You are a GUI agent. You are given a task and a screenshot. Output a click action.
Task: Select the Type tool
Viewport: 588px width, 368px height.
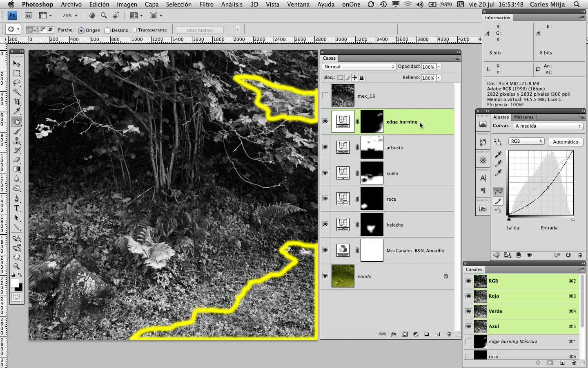click(x=17, y=208)
